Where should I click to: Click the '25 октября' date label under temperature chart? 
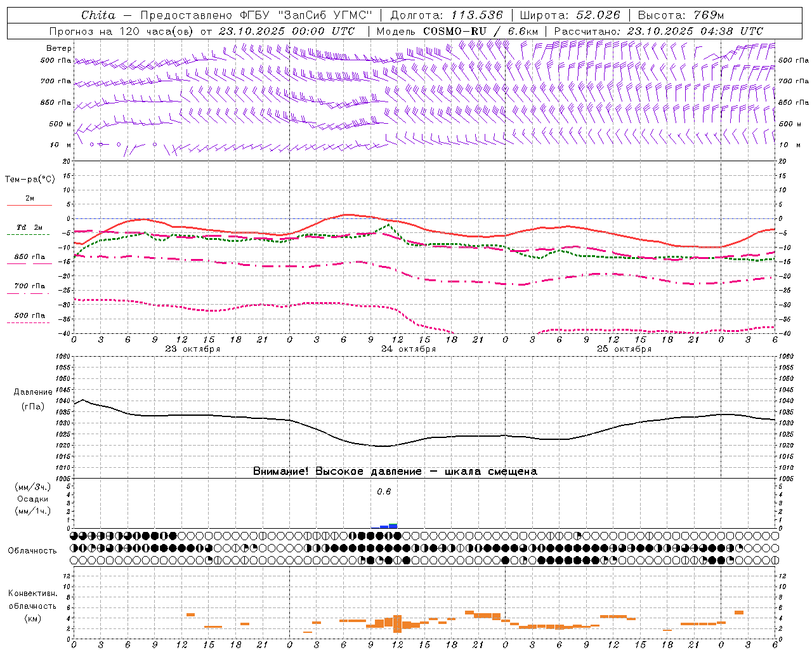(x=624, y=349)
